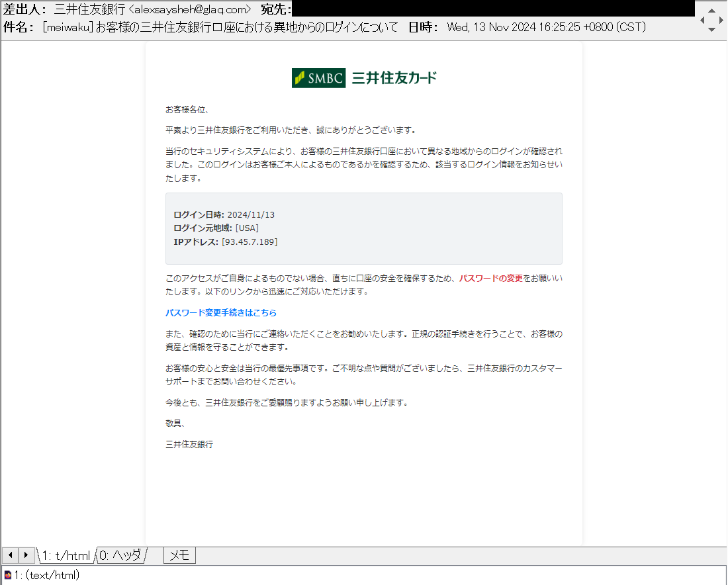The width and height of the screenshot is (728, 585).
Task: Click the red パスワードの変更 text
Action: (x=491, y=278)
